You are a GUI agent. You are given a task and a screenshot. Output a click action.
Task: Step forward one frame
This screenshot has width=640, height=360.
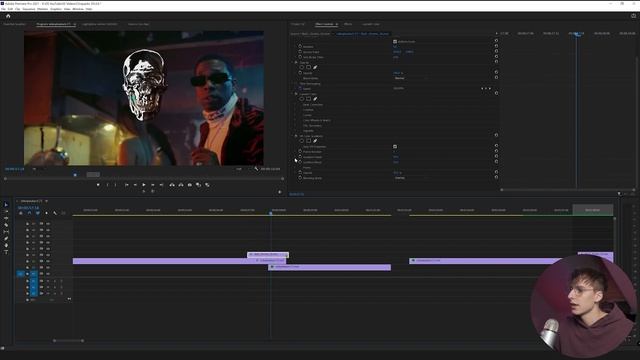[153, 185]
